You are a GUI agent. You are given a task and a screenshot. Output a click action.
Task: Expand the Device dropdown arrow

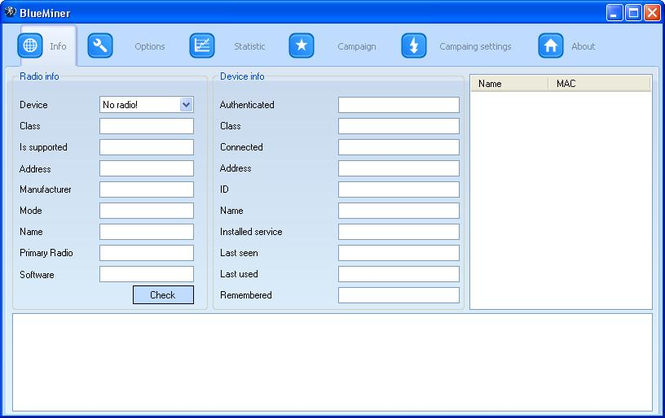coord(186,105)
